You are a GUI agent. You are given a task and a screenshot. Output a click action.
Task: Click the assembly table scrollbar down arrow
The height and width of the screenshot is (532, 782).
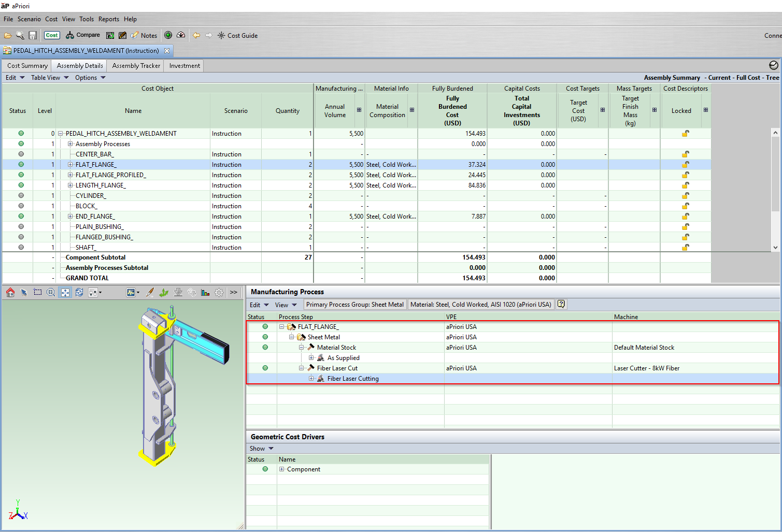coord(775,248)
